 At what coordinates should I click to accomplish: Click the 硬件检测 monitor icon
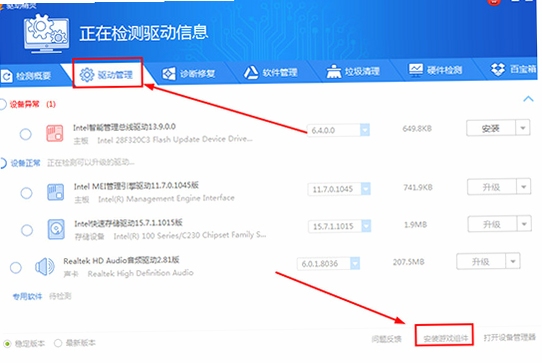(416, 70)
